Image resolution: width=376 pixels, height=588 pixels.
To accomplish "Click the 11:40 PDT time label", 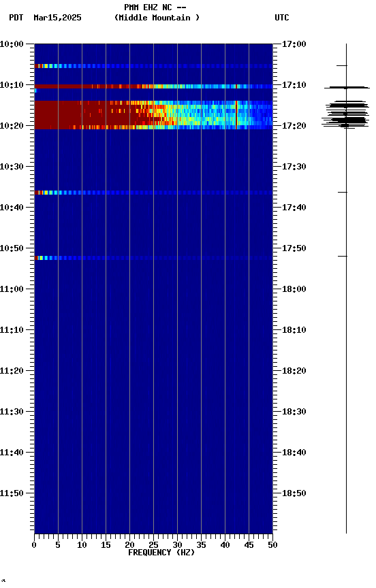I will (x=12, y=453).
